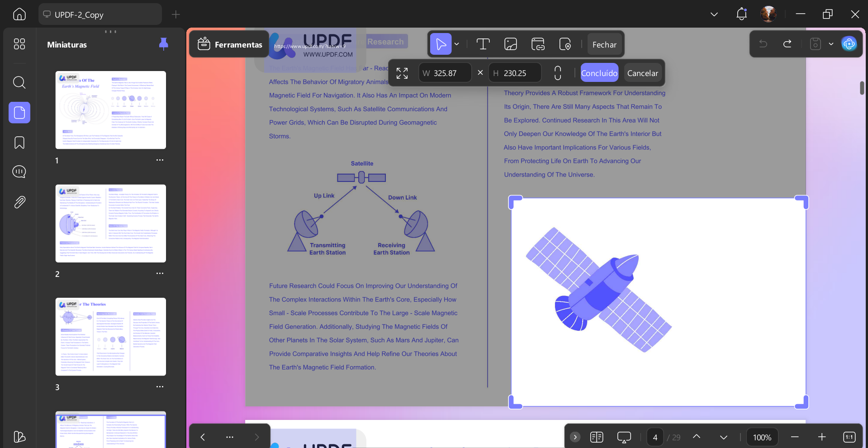
Task: Open the Ferramentas tools menu
Action: tap(230, 44)
